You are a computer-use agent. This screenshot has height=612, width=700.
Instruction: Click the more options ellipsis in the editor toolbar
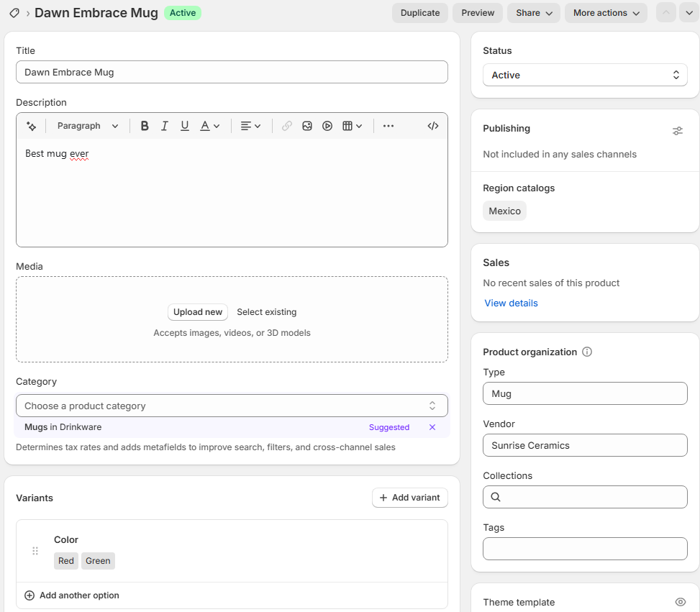point(388,125)
